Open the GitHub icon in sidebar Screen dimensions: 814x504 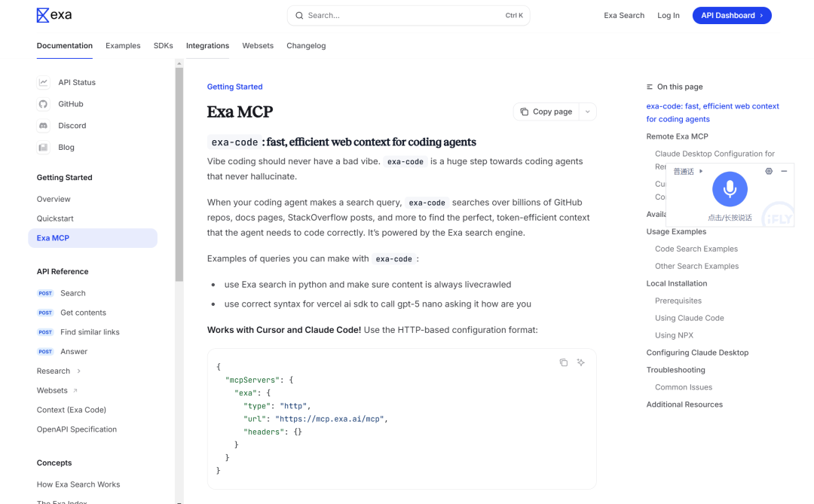(43, 104)
